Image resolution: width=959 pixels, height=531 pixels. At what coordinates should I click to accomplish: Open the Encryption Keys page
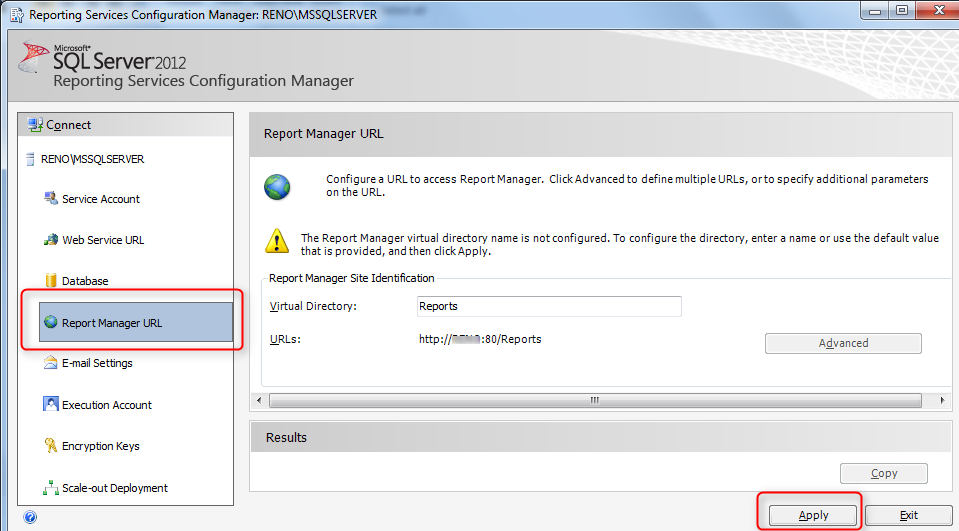101,446
